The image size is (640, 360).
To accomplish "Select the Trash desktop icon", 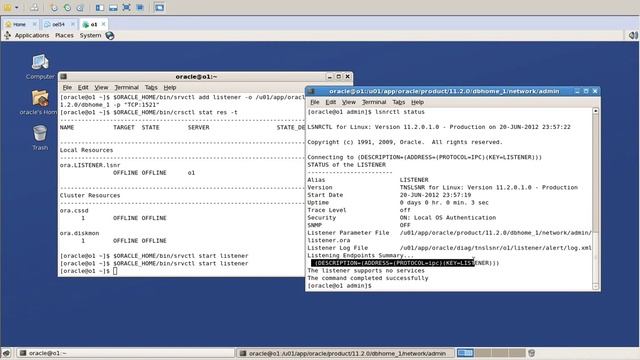I will pyautogui.click(x=40, y=138).
